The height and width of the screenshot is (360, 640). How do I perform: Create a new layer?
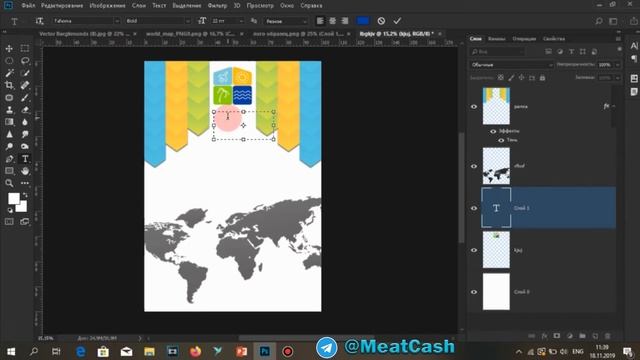coord(595,336)
